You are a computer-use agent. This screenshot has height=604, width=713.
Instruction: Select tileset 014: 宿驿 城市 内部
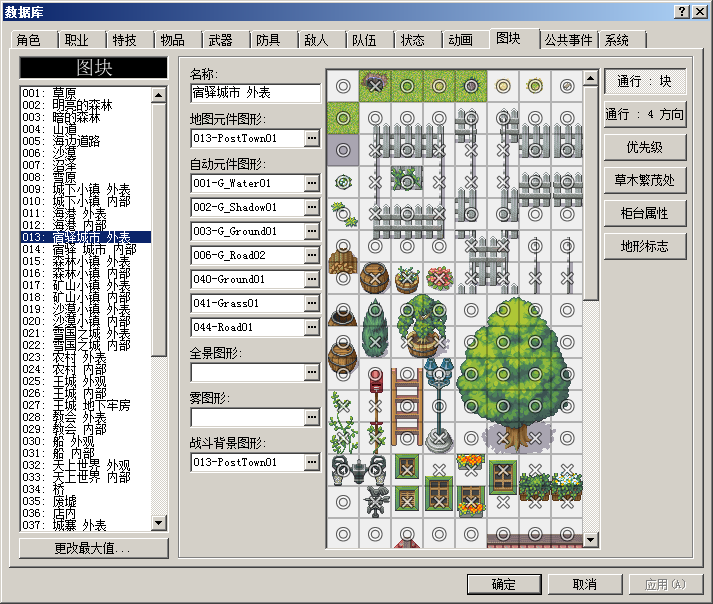[x=86, y=249]
